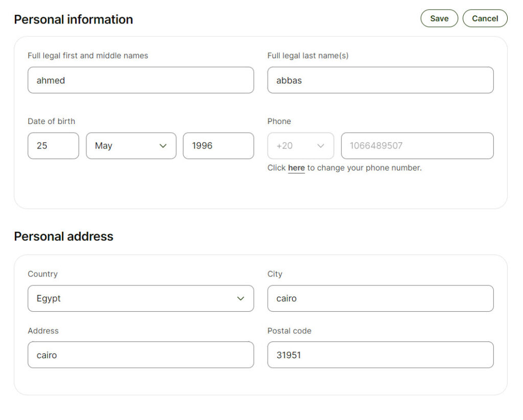Select the phone number field 1066489507
523x420 pixels.
coord(417,145)
